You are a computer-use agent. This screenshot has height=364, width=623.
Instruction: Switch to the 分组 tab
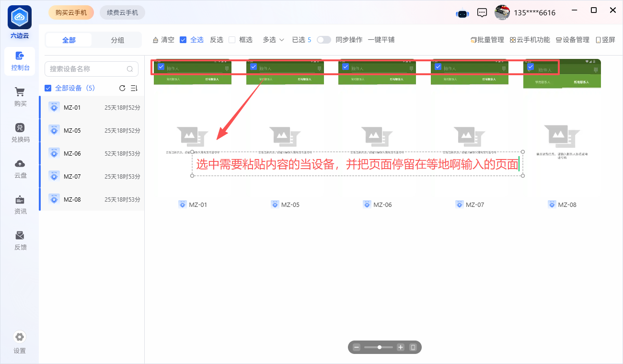117,40
